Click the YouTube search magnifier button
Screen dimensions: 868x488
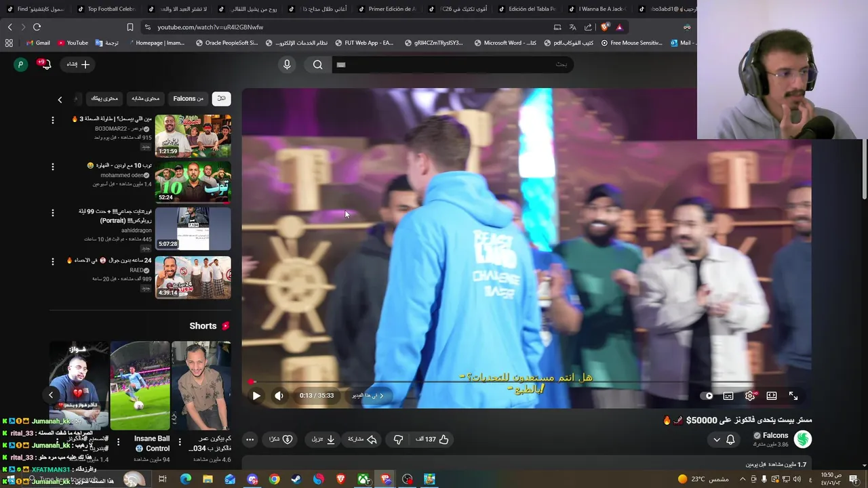[317, 64]
